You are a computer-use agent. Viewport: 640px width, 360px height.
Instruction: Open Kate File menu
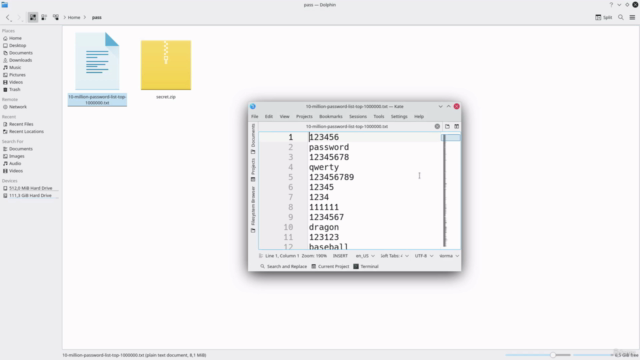click(255, 116)
